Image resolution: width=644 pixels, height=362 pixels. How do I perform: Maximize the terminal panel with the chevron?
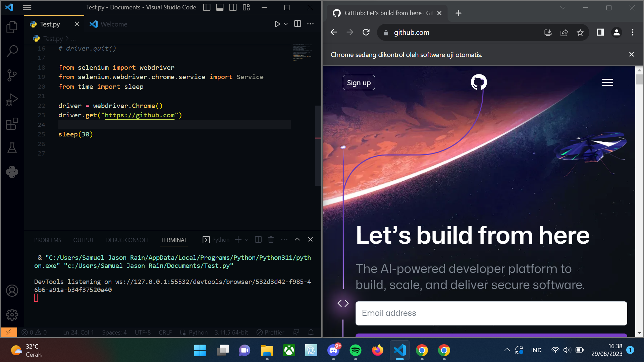tap(297, 240)
